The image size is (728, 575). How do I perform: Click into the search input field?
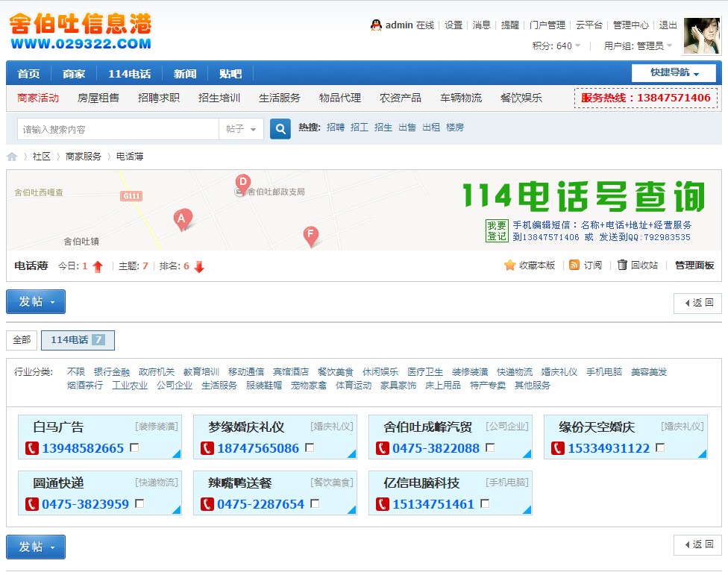click(118, 129)
